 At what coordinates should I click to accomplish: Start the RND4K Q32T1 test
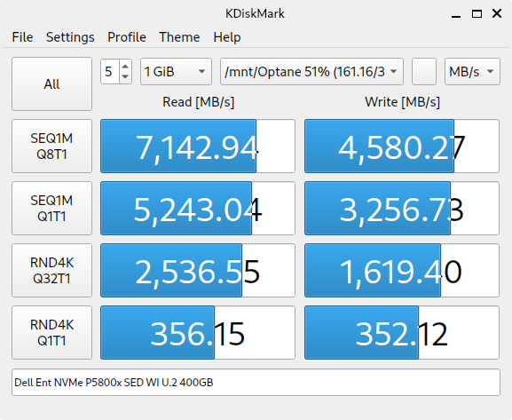pos(52,270)
